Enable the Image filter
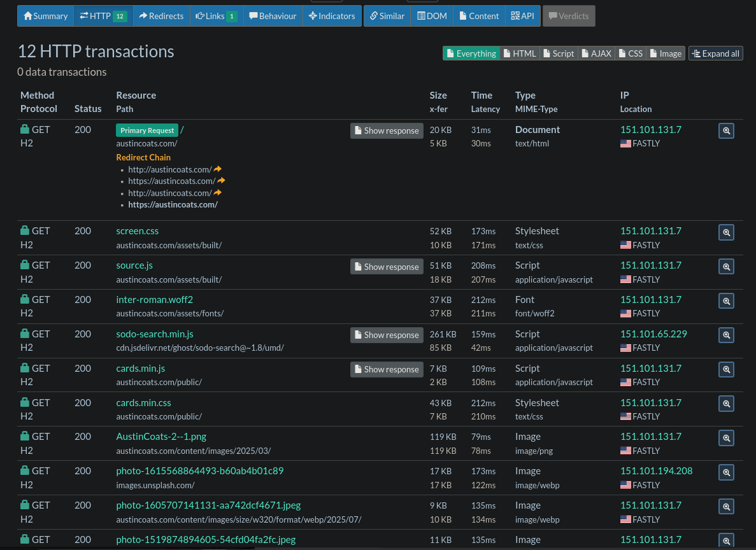The image size is (756, 550). (x=665, y=53)
